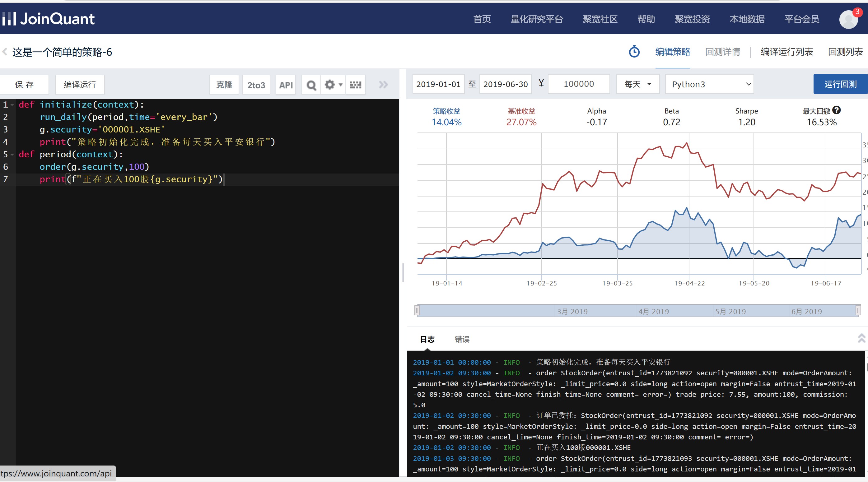Viewport: 868px width, 482px height.
Task: Click the search magnifier icon in editor toolbar
Action: (x=311, y=85)
